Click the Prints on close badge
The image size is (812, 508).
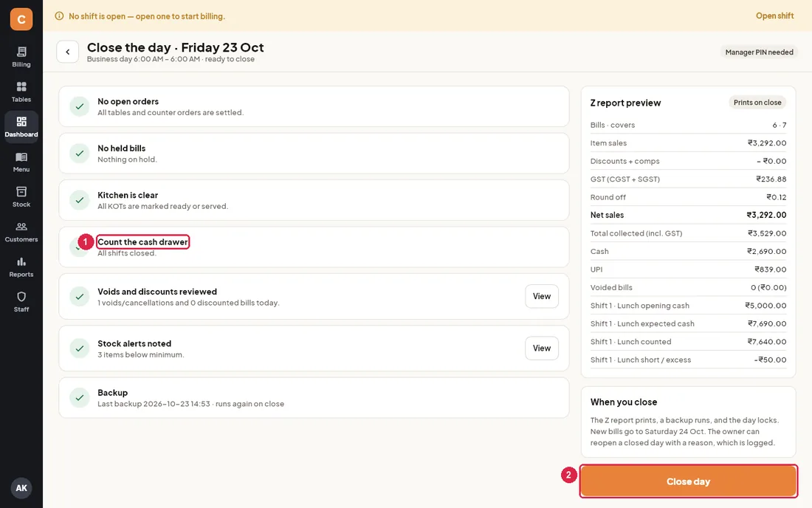coord(757,103)
